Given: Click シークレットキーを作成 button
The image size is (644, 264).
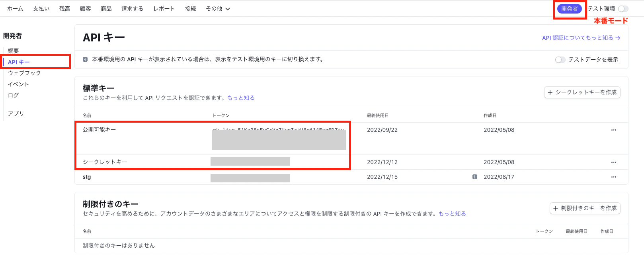Looking at the screenshot, I should click(x=582, y=92).
